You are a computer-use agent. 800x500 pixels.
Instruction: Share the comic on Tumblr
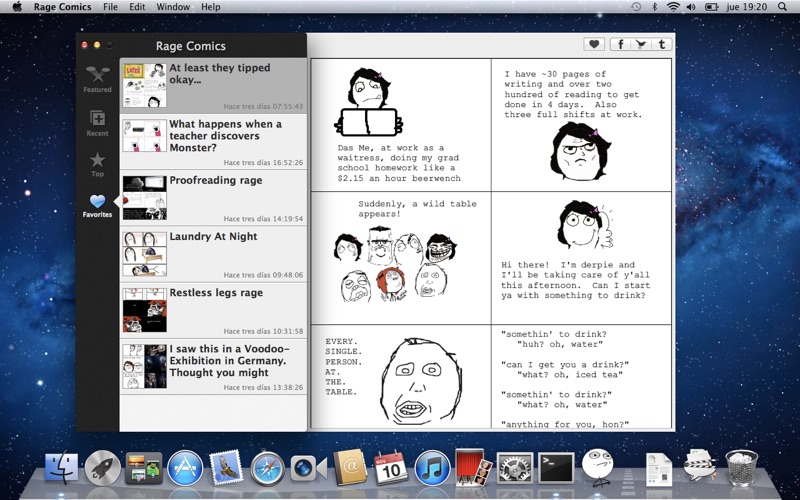point(661,44)
